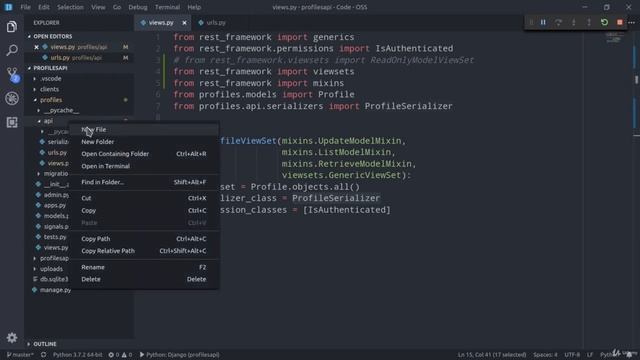Close the views.py editor tab
The width and height of the screenshot is (640, 360).
click(184, 23)
